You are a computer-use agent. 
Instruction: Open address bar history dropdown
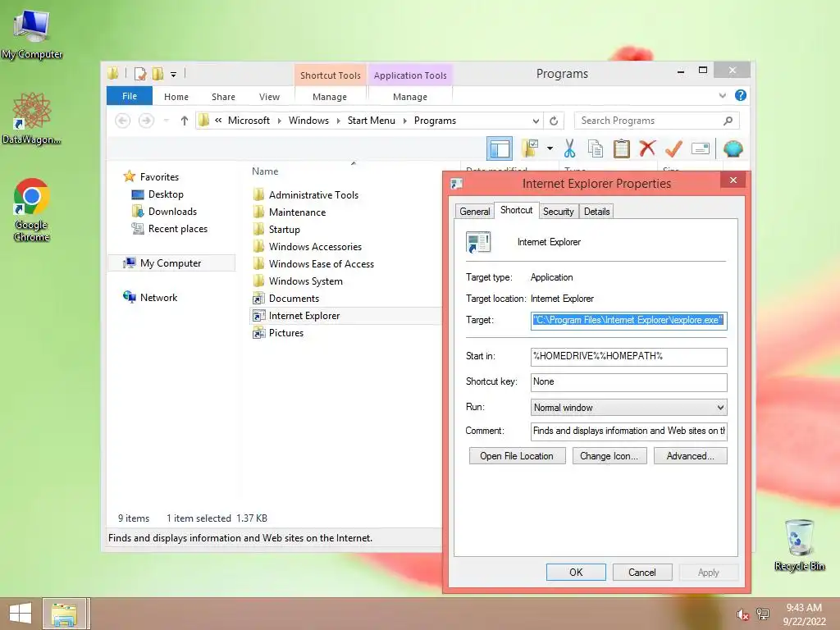click(536, 121)
